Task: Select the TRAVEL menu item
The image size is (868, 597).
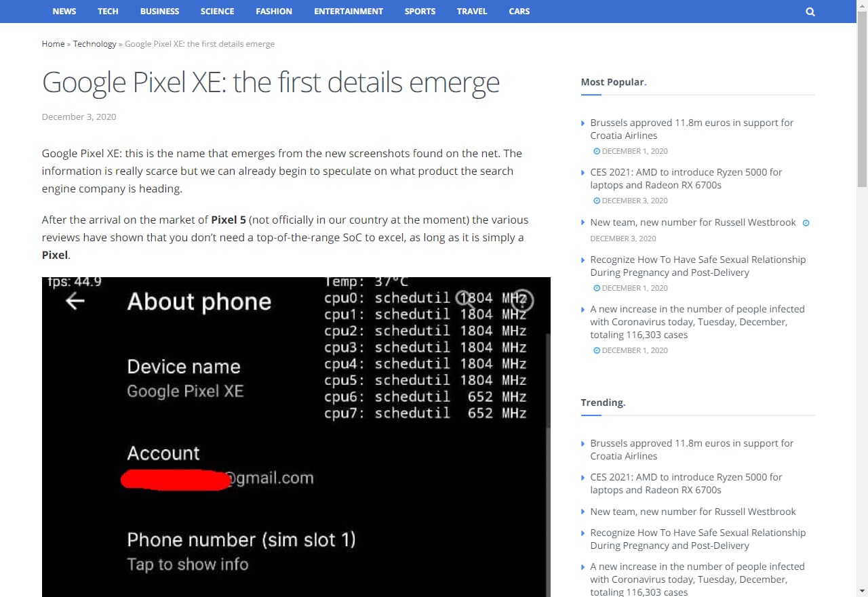Action: (472, 12)
